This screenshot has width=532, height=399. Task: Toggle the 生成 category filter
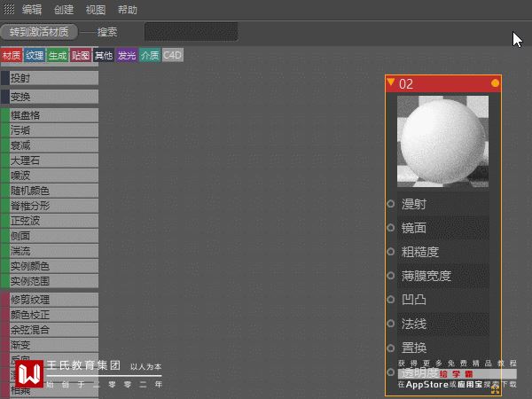[x=58, y=55]
